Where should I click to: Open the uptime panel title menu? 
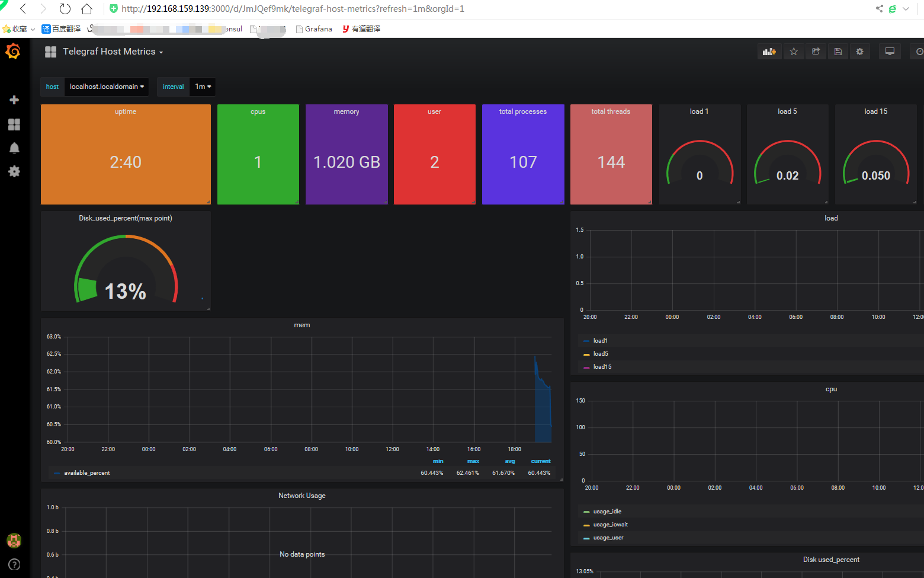[126, 111]
